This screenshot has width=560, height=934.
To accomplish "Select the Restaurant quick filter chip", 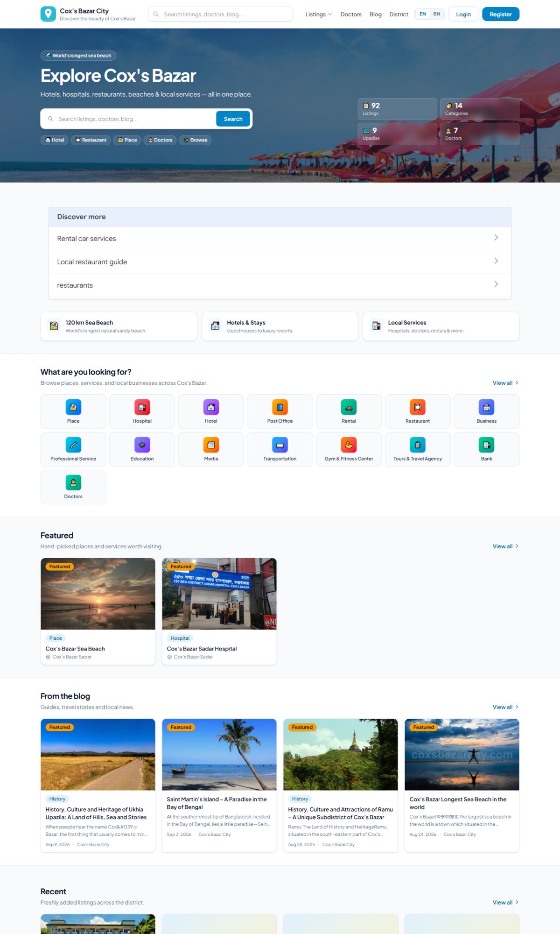I will 91,140.
